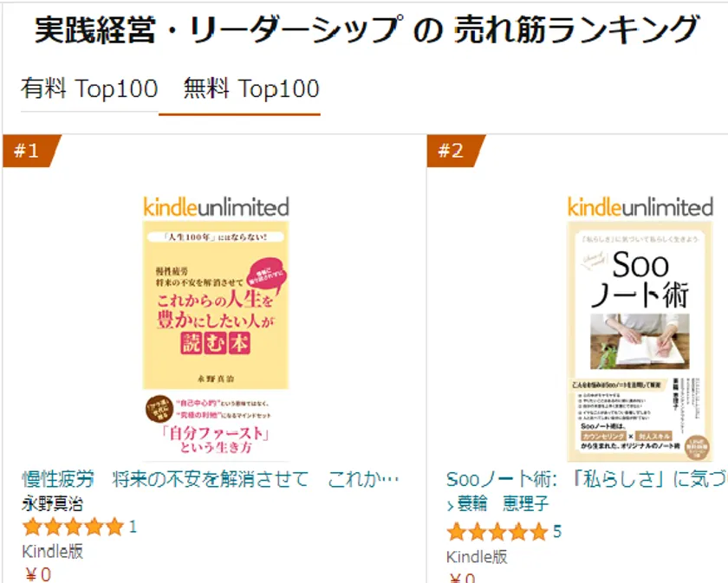728x583 pixels.
Task: Click the star rating under 永野真治
Action: 73,527
